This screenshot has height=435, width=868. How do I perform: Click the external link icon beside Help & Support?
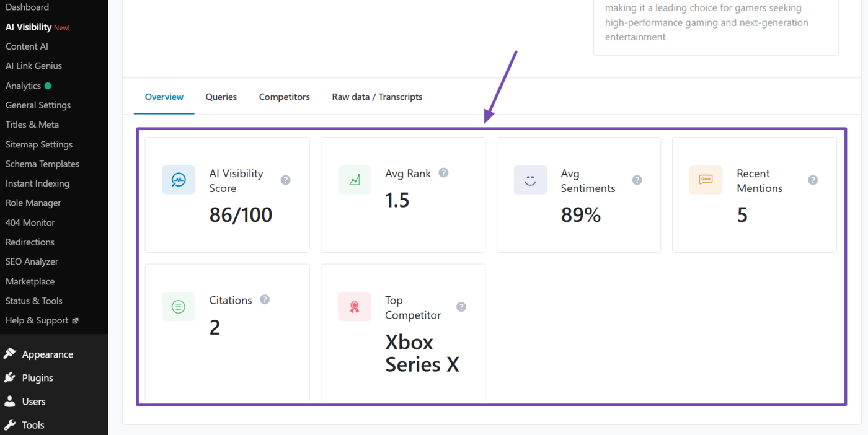click(x=76, y=321)
